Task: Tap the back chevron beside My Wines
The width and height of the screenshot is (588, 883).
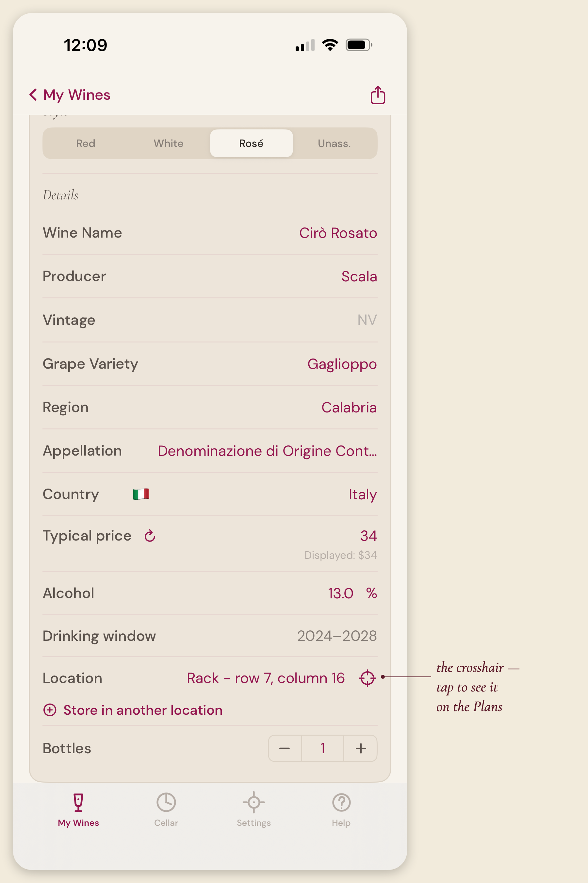Action: click(33, 94)
